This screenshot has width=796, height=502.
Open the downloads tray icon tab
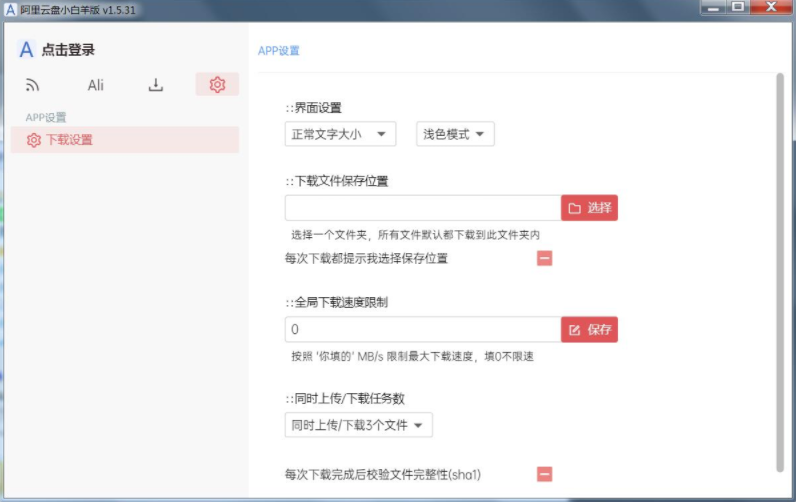(156, 85)
